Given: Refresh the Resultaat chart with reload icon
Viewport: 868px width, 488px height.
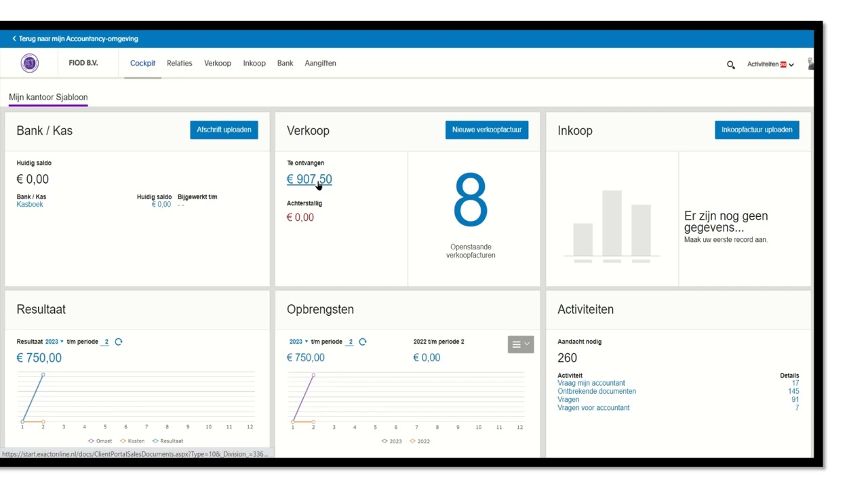Looking at the screenshot, I should point(119,342).
